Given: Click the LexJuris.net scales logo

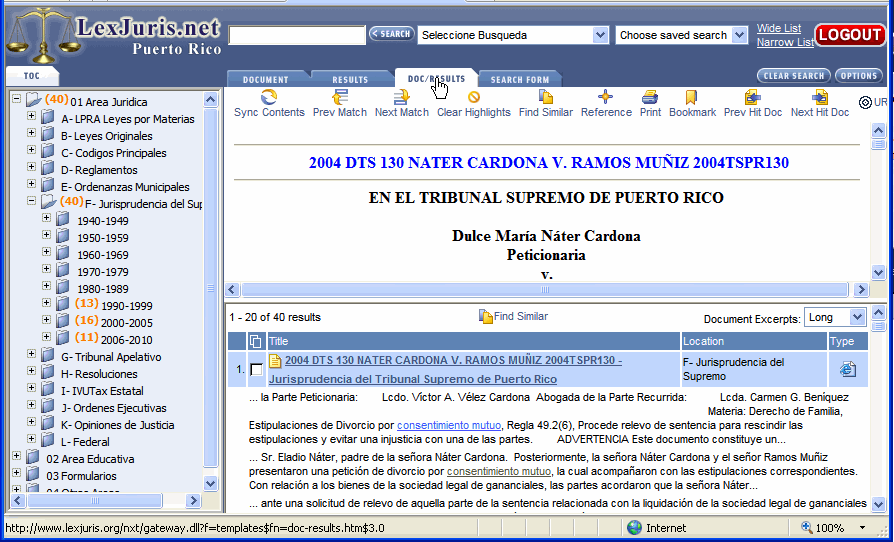Looking at the screenshot, I should [x=43, y=35].
